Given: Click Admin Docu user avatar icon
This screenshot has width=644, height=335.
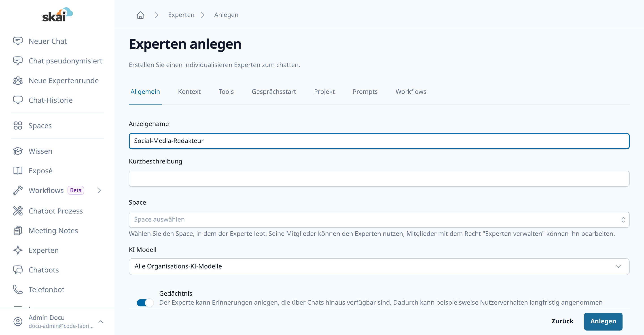Looking at the screenshot, I should coord(18,322).
